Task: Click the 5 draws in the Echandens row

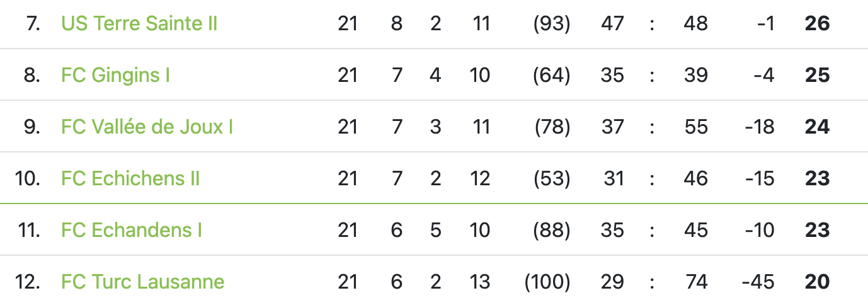Action: [x=435, y=231]
